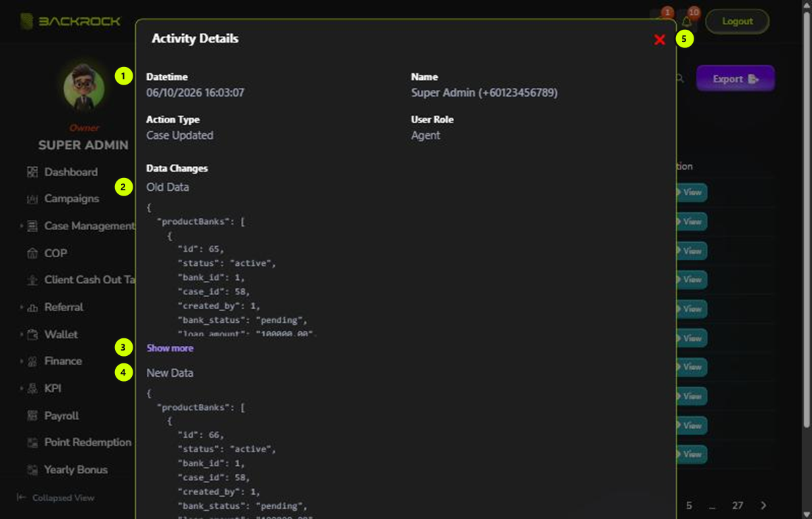Click the KPI icon in sidebar
Screen dimensions: 812x519
point(32,388)
